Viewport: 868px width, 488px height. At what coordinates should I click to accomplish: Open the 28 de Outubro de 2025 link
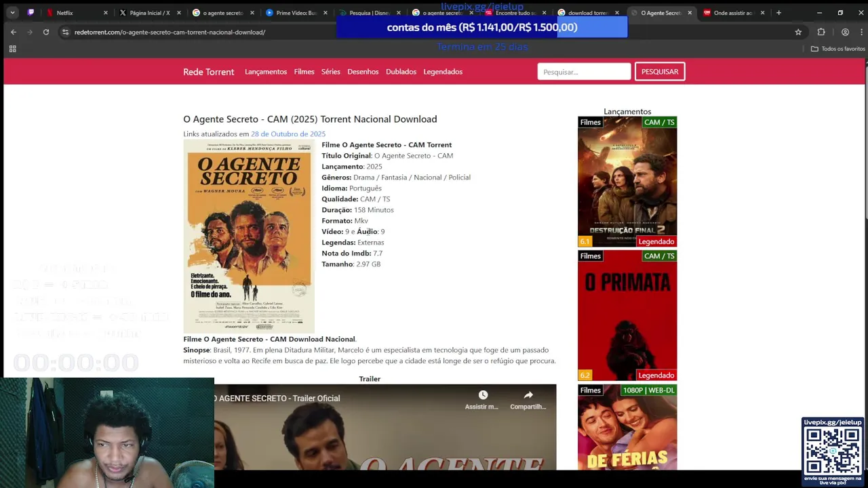click(288, 134)
